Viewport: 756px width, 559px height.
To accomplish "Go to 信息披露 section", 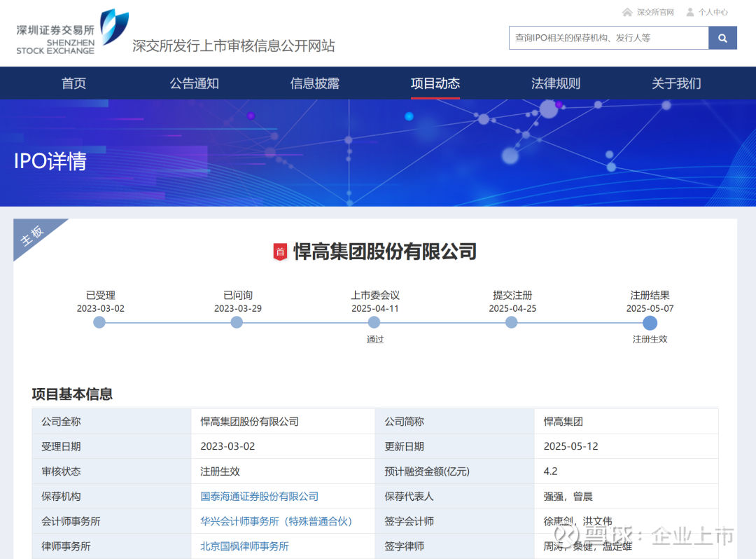I will [x=314, y=83].
